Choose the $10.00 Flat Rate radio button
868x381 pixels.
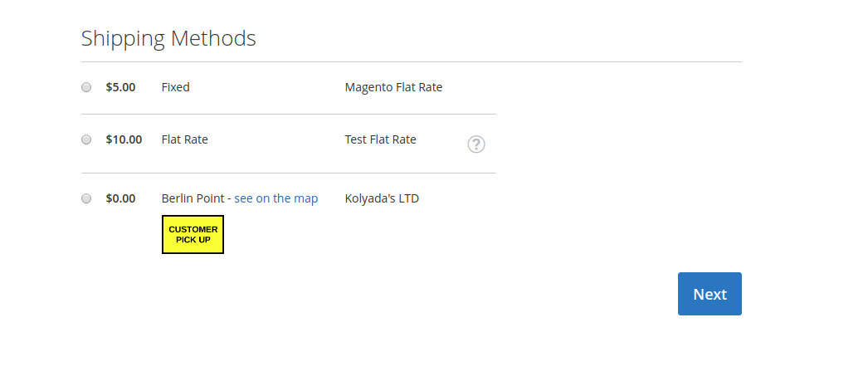click(86, 139)
